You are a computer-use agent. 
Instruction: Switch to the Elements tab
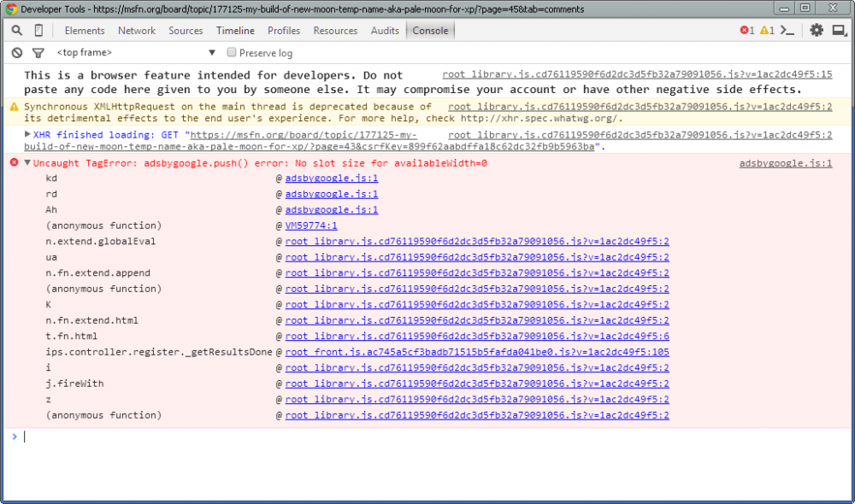pos(85,31)
